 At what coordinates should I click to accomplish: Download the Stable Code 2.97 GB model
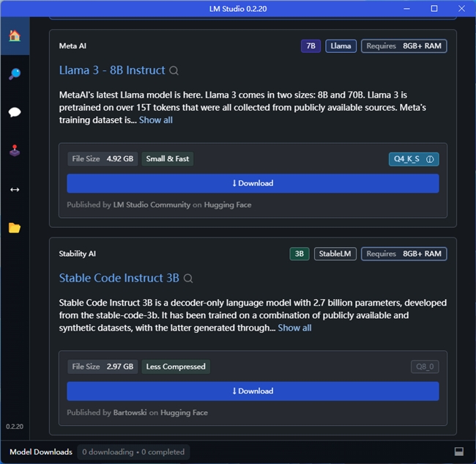253,391
